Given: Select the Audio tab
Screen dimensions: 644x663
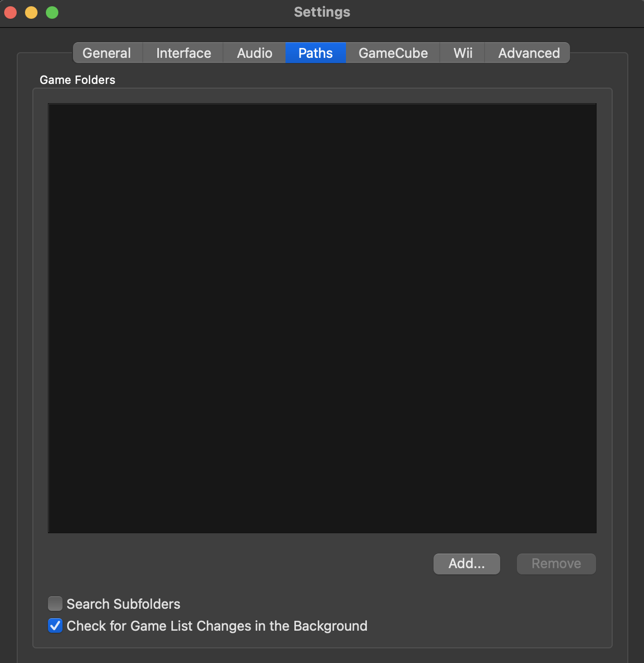Looking at the screenshot, I should coord(254,53).
